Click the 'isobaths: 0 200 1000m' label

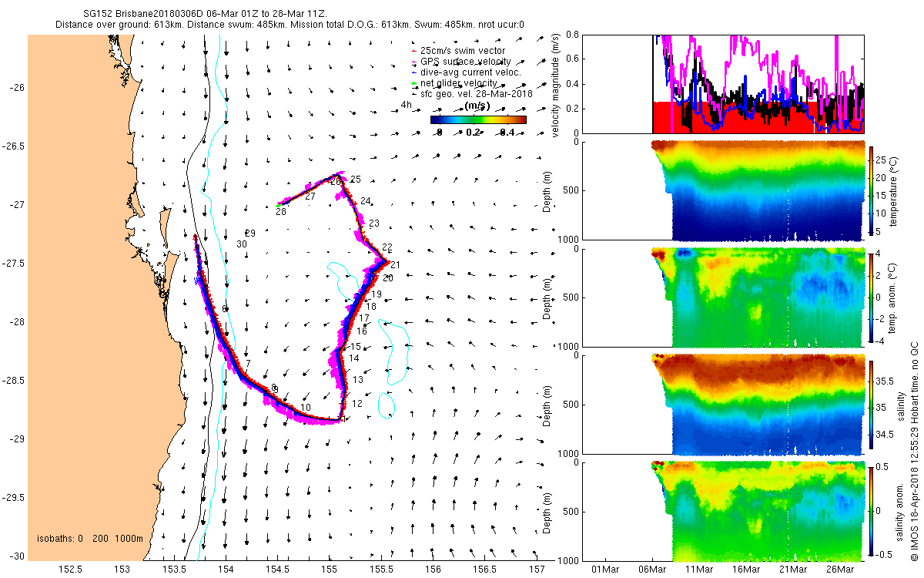pyautogui.click(x=89, y=538)
